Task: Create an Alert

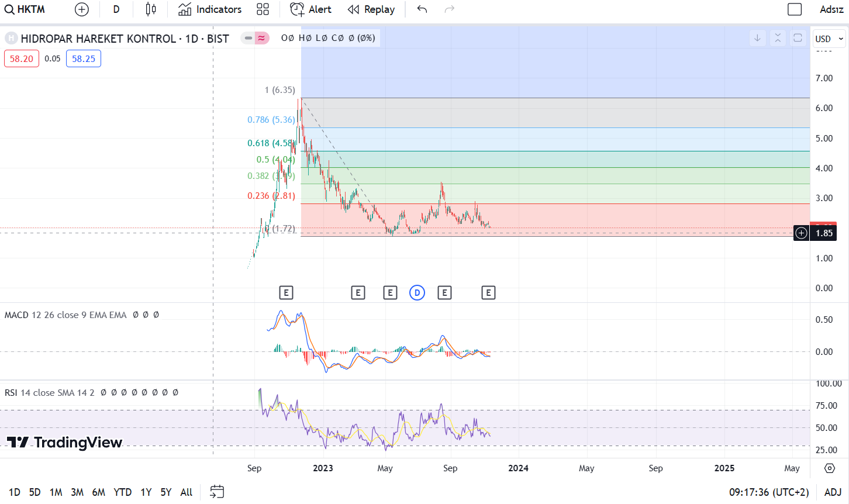Action: (x=311, y=9)
